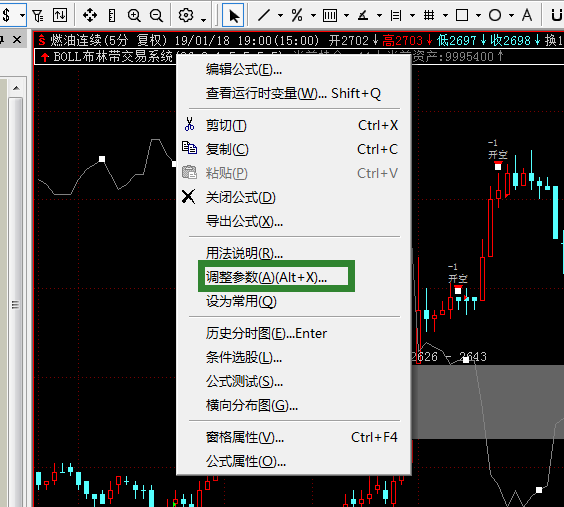Click the 开2702 price value
Screen dimensions: 564x507
[x=349, y=40]
